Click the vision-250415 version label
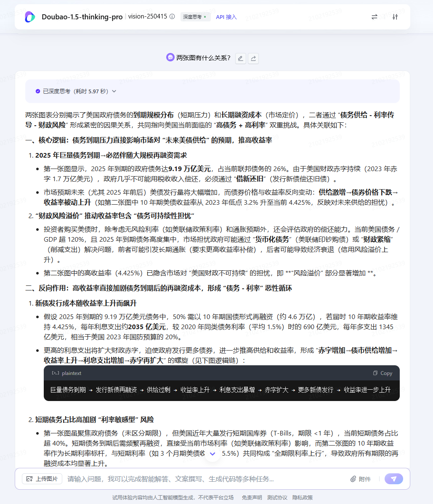Viewport: 433px width, 504px height. 148,16
